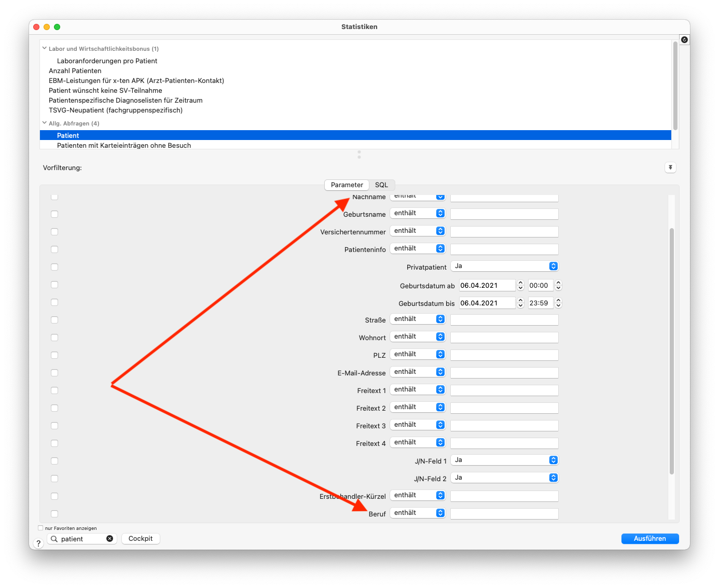Enable the Privatpatient checkbox
The width and height of the screenshot is (719, 588).
tap(54, 267)
